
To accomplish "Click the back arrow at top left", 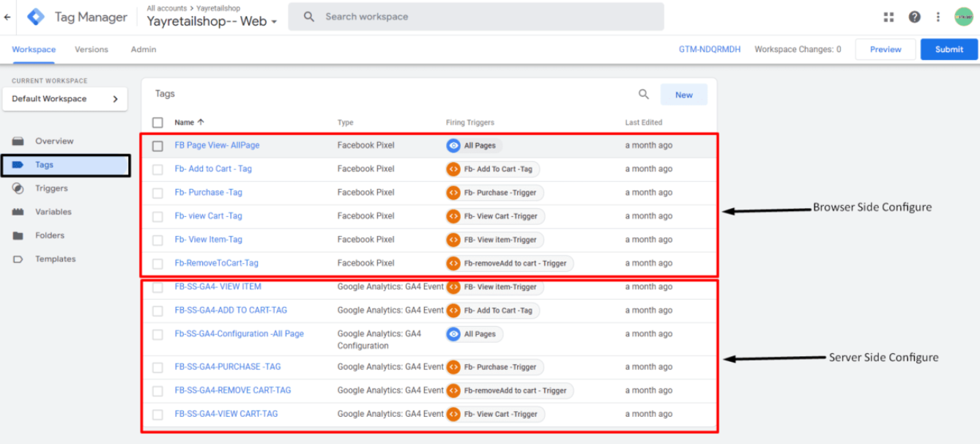I will point(7,17).
